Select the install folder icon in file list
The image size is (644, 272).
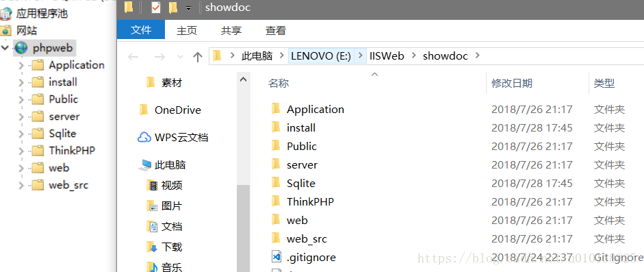[276, 127]
